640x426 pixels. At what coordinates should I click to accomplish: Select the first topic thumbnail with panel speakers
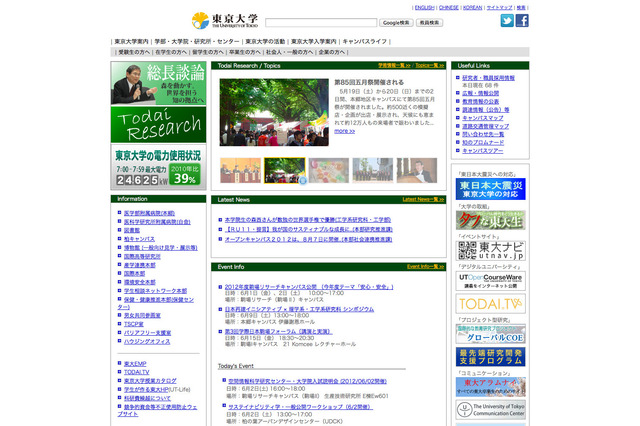pyautogui.click(x=240, y=170)
